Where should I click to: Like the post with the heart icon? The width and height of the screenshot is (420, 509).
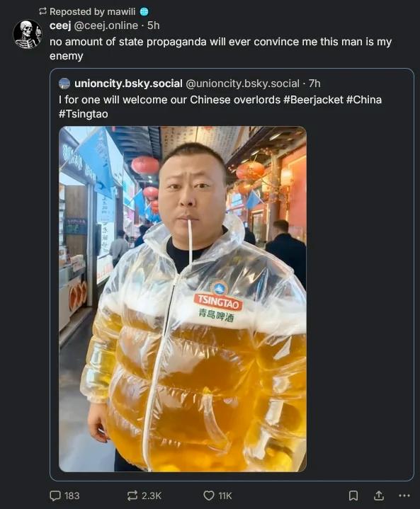click(208, 496)
